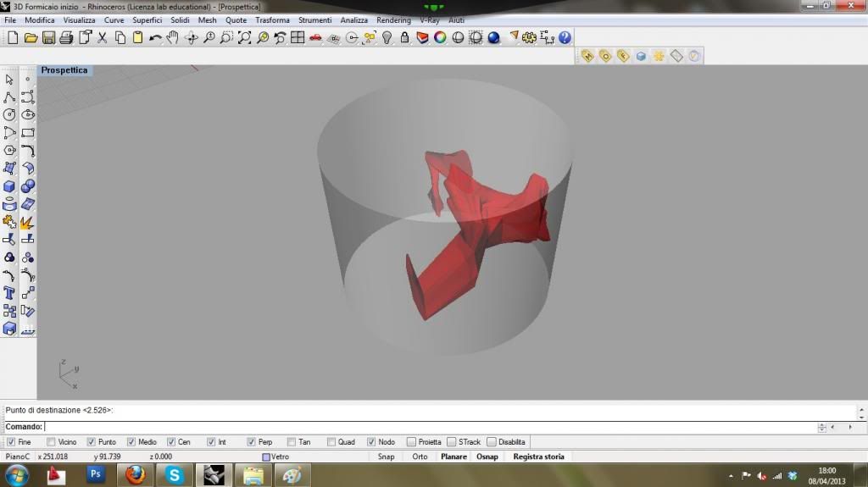Click the Comando input field
Image resolution: width=868 pixels, height=487 pixels.
point(430,427)
